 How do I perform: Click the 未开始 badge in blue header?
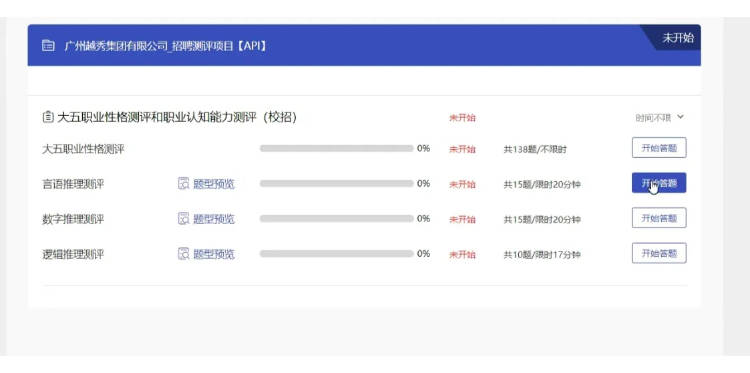click(677, 38)
